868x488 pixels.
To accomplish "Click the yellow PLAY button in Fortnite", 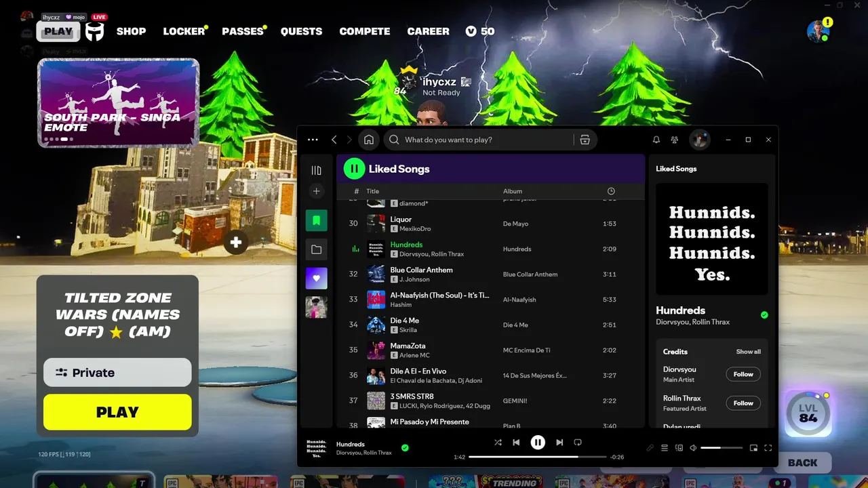I will pos(117,412).
